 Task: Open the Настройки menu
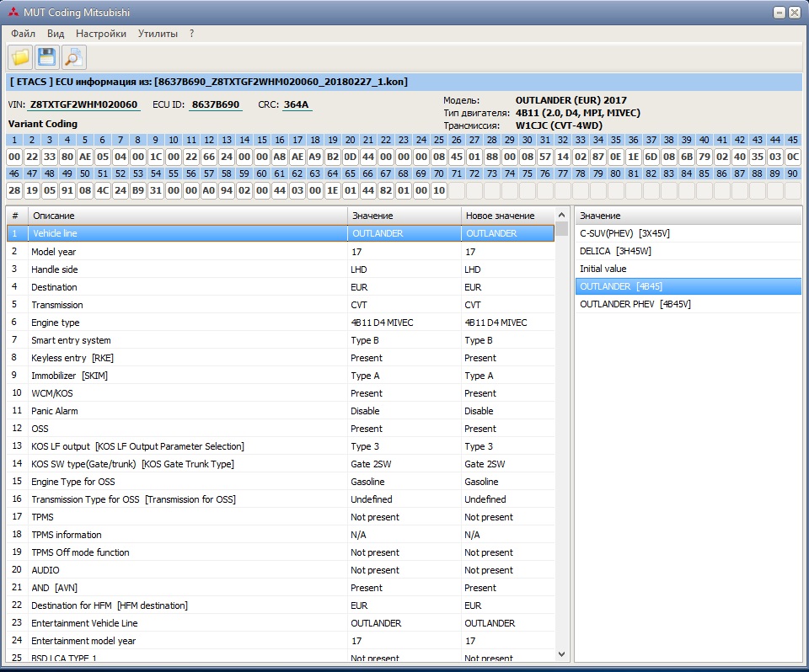pyautogui.click(x=101, y=34)
